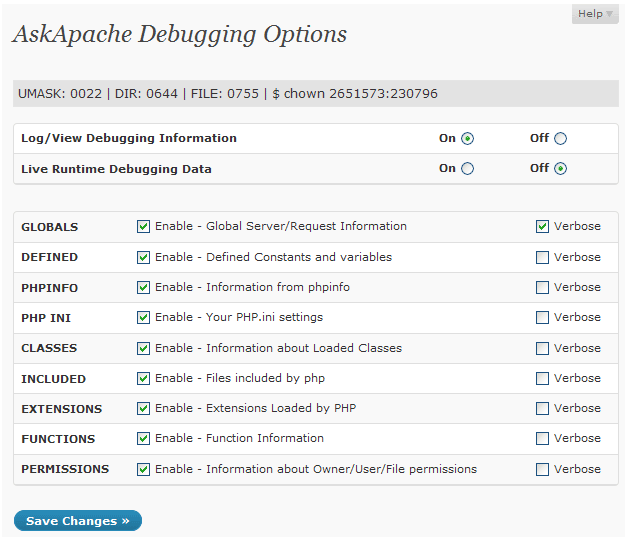Click 'Enable - Information from phpinfo' text
This screenshot has width=625, height=537.
(x=252, y=287)
